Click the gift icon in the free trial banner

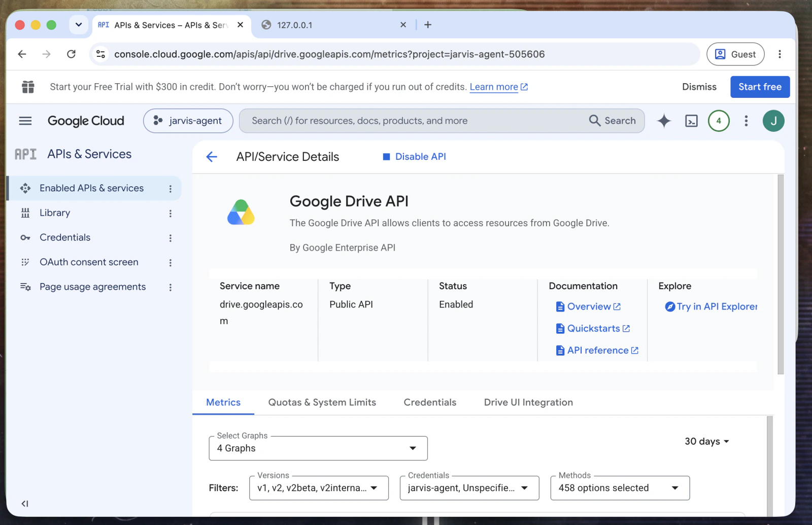(x=28, y=87)
